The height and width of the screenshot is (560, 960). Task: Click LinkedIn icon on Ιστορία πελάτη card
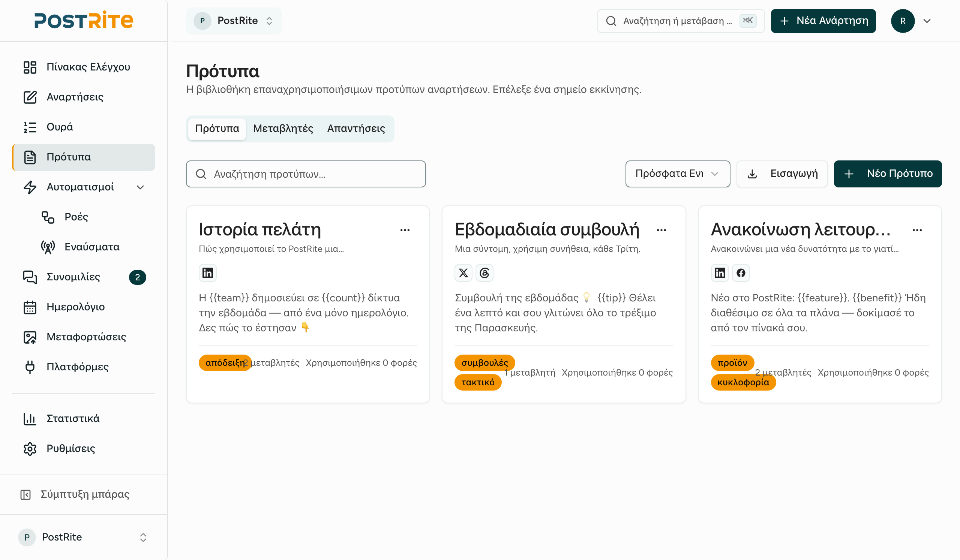coord(208,273)
